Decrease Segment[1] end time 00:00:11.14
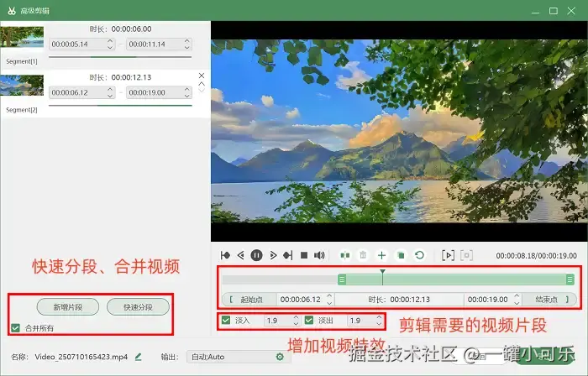Viewport: 588px width, 376px height. 187,47
